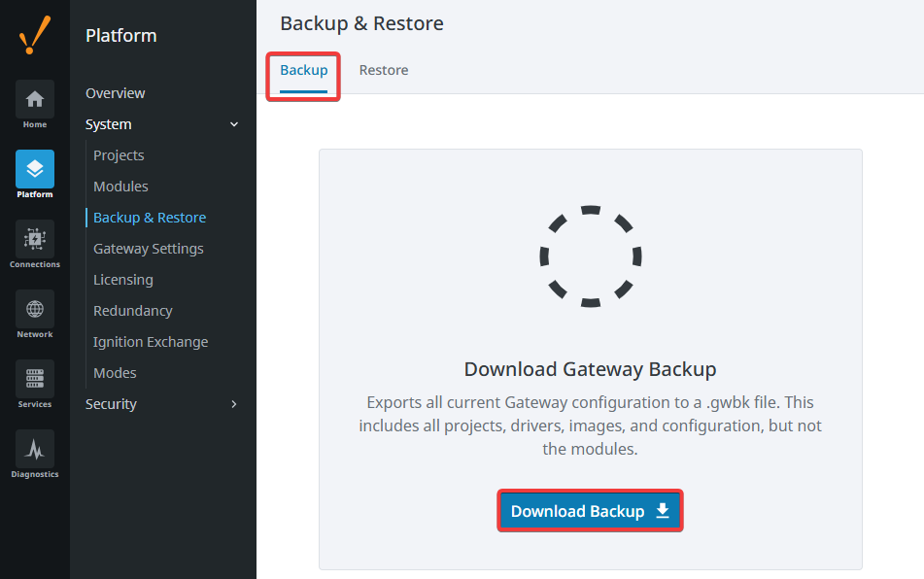Click the 'Exports all current Gateway' description

tap(590, 426)
